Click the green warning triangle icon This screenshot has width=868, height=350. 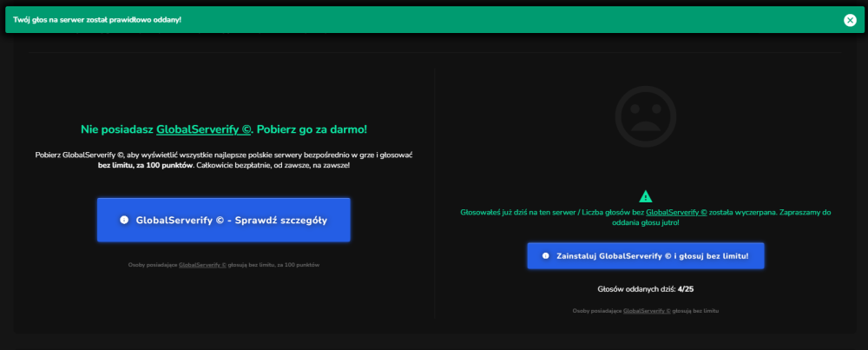pos(646,196)
